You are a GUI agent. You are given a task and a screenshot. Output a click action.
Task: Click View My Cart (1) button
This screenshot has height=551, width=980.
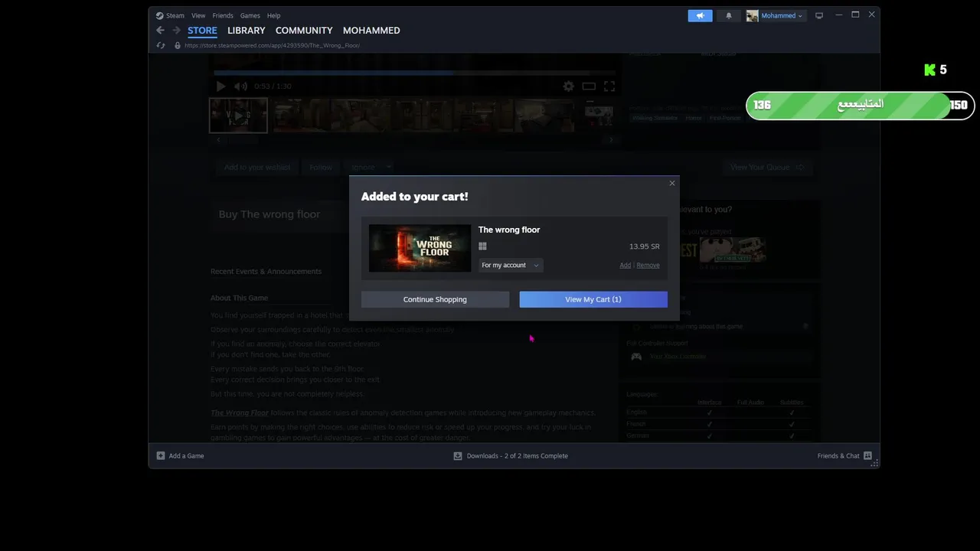[x=593, y=299]
